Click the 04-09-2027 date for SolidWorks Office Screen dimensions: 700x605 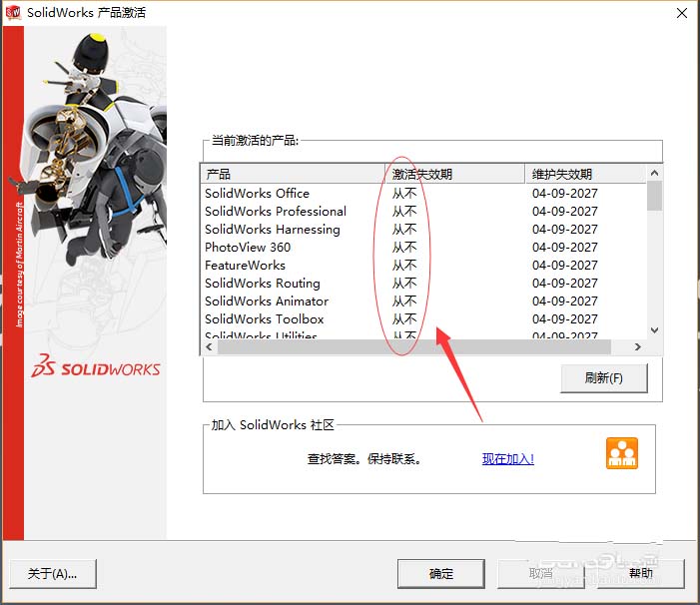[565, 194]
